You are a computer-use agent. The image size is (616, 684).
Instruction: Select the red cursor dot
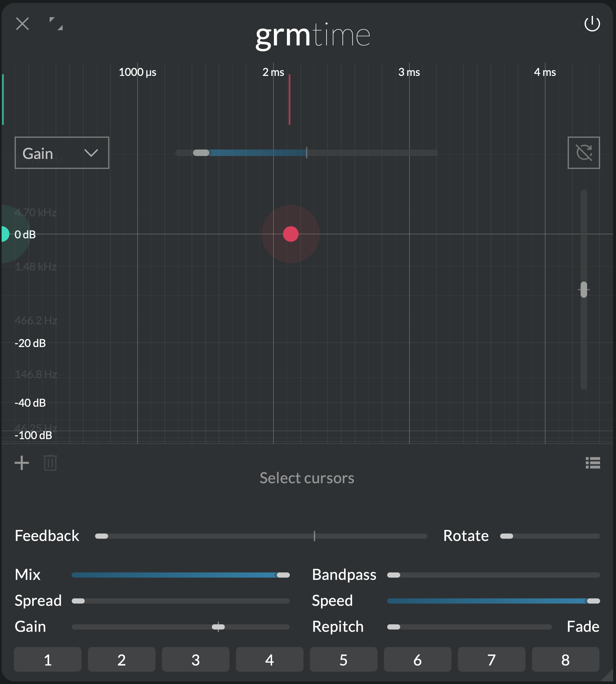290,234
